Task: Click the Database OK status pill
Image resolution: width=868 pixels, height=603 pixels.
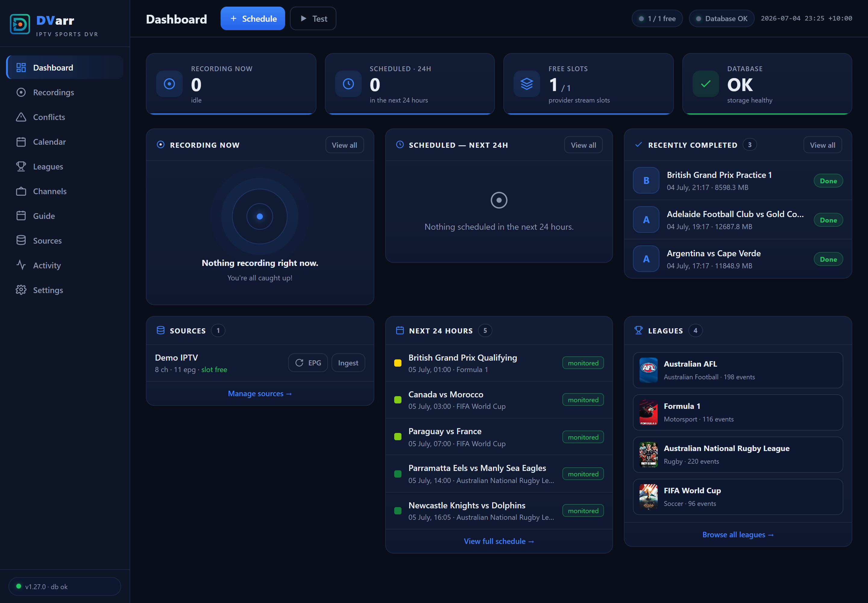Action: pos(722,18)
